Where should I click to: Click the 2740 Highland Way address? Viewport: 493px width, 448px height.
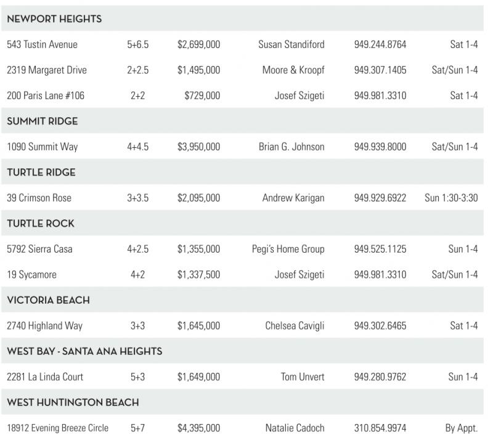[44, 326]
